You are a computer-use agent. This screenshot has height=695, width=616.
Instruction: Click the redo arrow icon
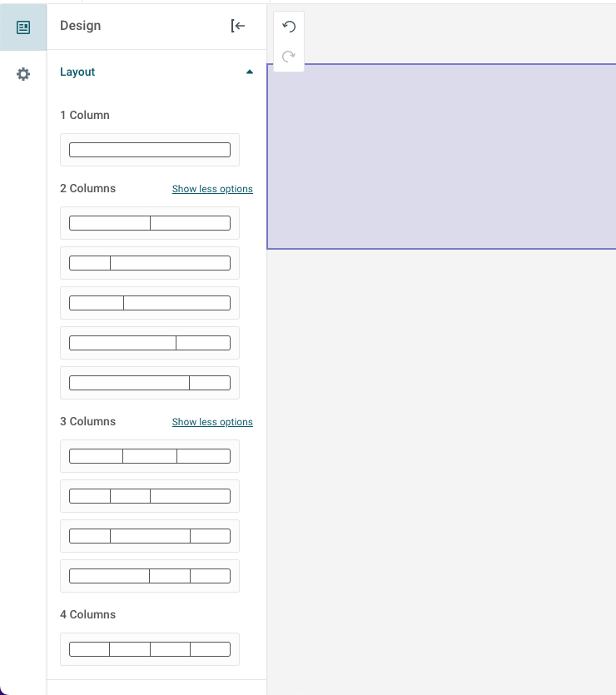(x=289, y=57)
